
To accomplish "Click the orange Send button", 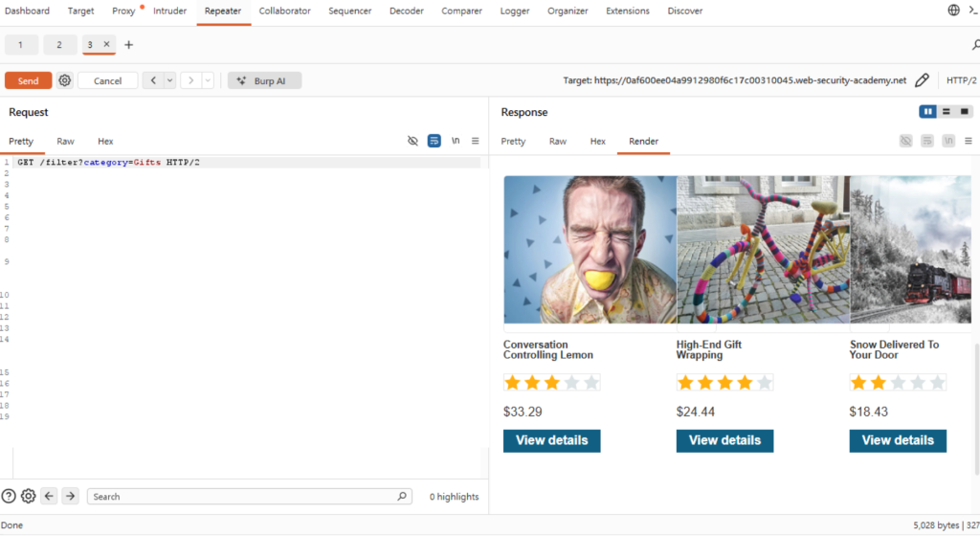I will point(28,80).
